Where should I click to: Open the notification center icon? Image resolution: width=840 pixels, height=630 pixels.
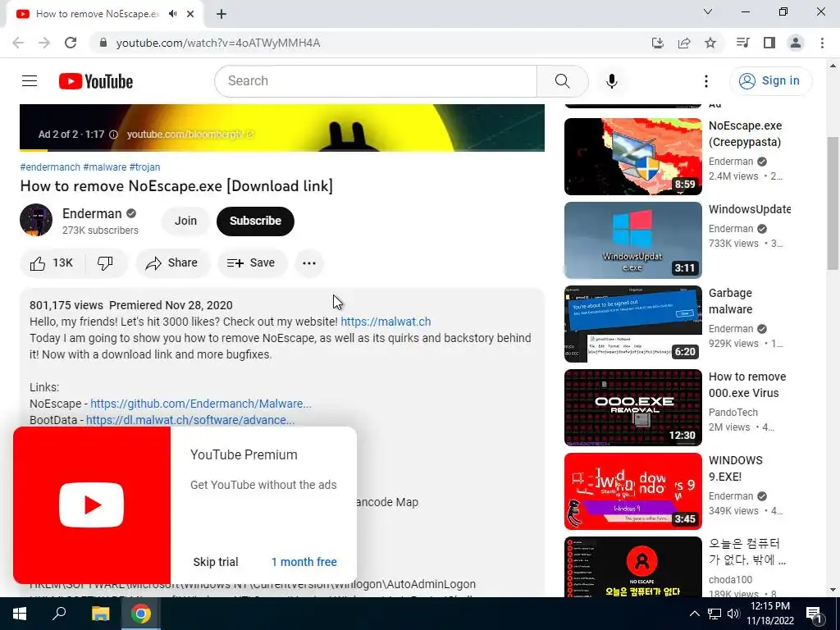[814, 614]
